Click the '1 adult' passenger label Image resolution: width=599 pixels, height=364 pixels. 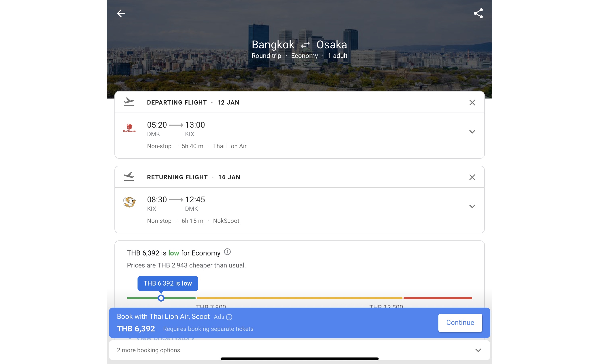338,56
